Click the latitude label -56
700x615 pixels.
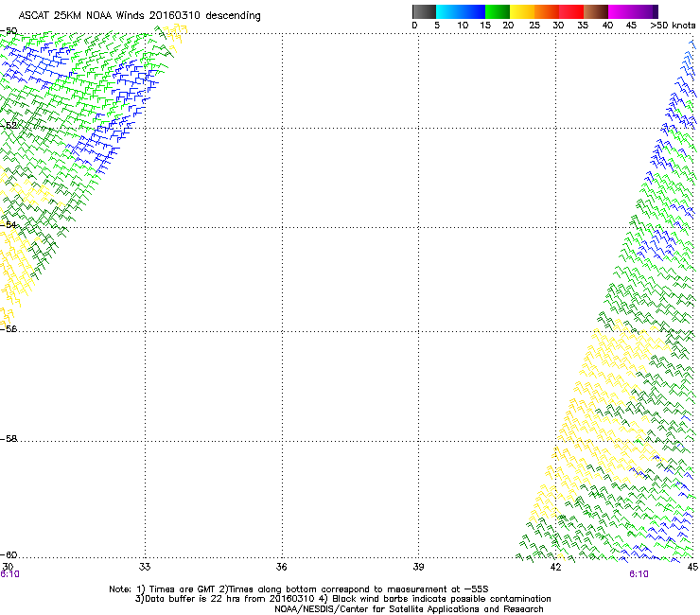pos(9,328)
